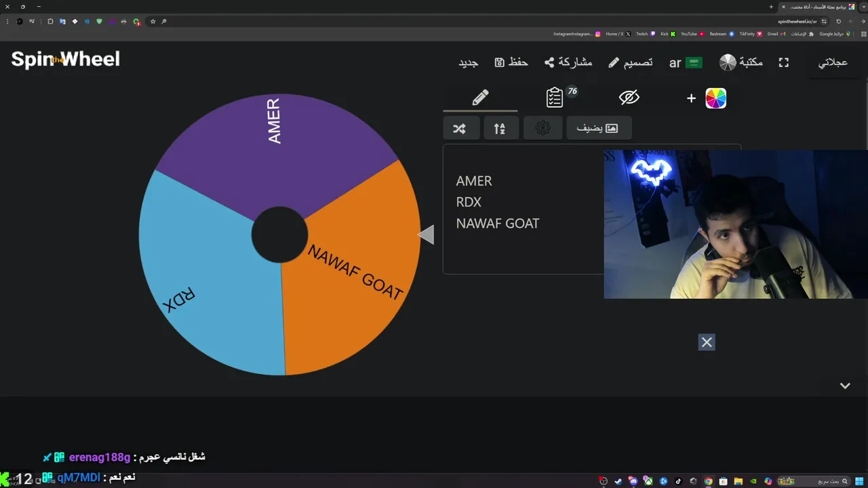Open a new browser tab
The image size is (868, 488).
pyautogui.click(x=771, y=7)
